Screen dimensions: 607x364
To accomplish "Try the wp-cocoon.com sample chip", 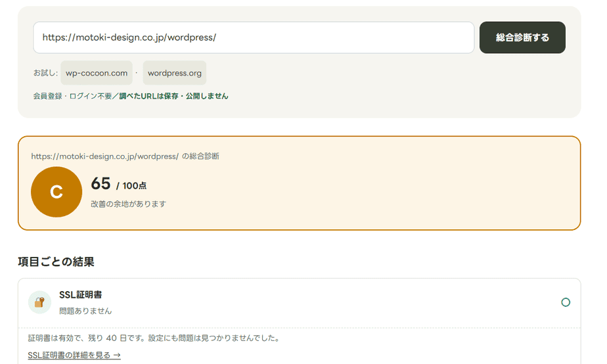I will (x=97, y=73).
